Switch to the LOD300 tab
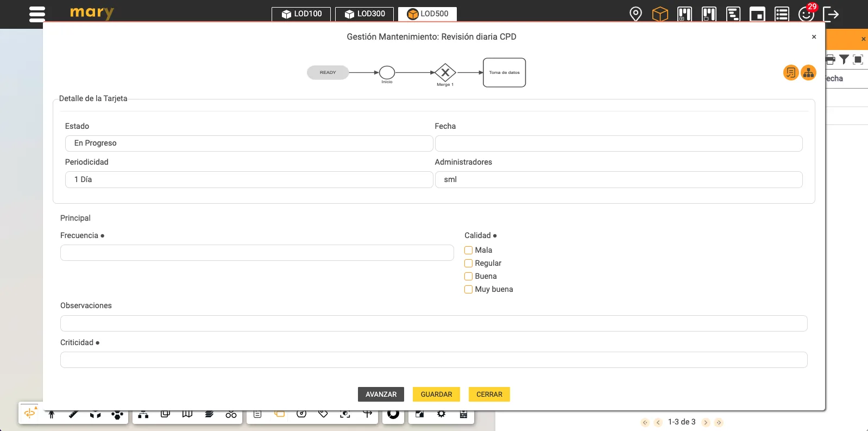Viewport: 868px width, 431px height. (x=364, y=14)
